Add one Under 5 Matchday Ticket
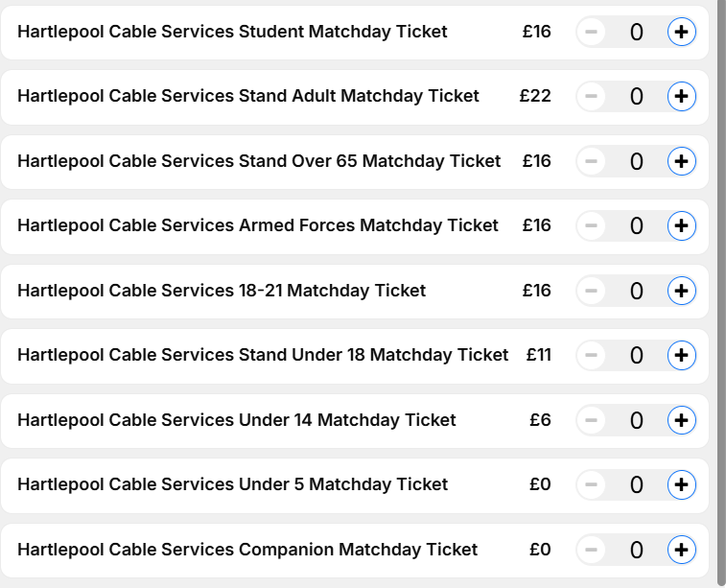This screenshot has height=588, width=726. coord(681,484)
